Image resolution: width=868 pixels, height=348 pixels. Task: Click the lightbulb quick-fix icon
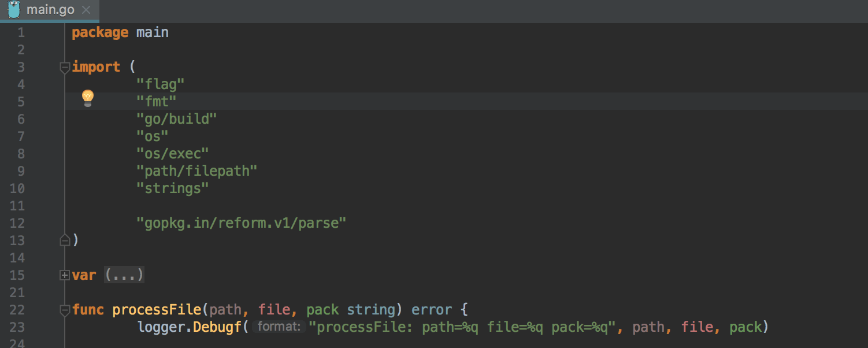tap(87, 98)
